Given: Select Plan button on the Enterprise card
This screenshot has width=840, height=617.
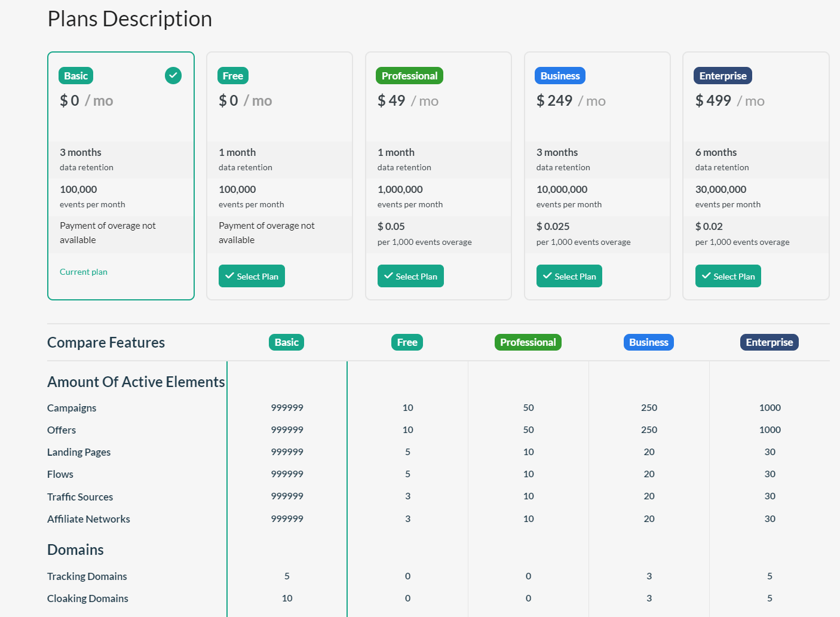Looking at the screenshot, I should pos(728,276).
